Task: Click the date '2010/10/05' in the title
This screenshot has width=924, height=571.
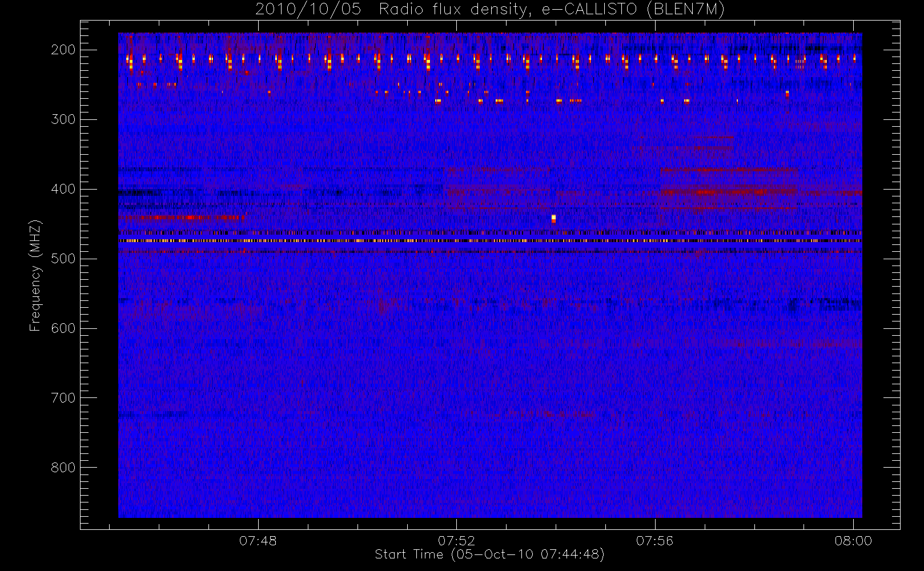Action: tap(308, 10)
